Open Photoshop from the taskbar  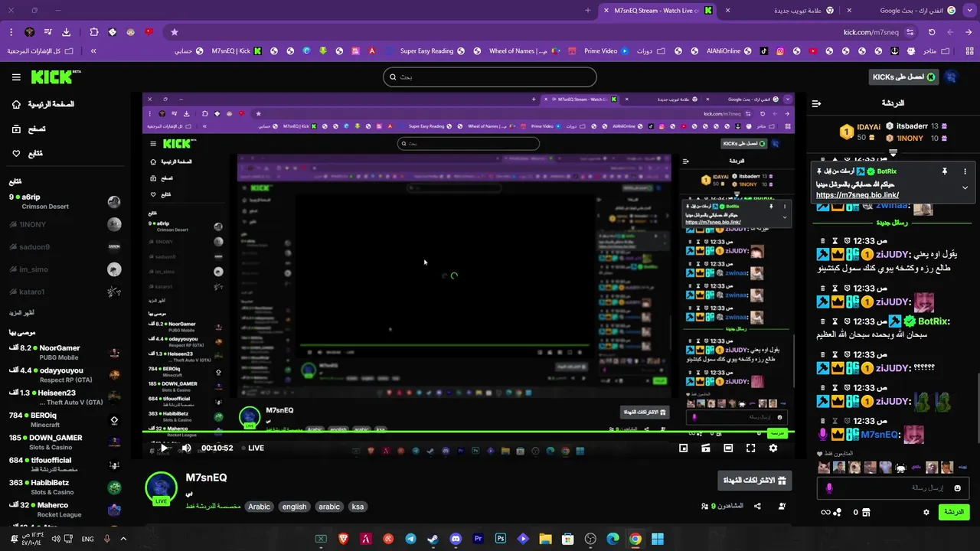[x=501, y=539]
